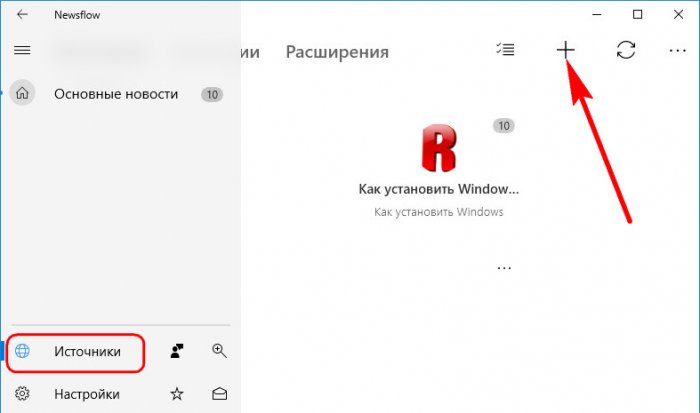Image resolution: width=700 pixels, height=413 pixels.
Task: Click the home icon in the sidebar
Action: coord(24,94)
